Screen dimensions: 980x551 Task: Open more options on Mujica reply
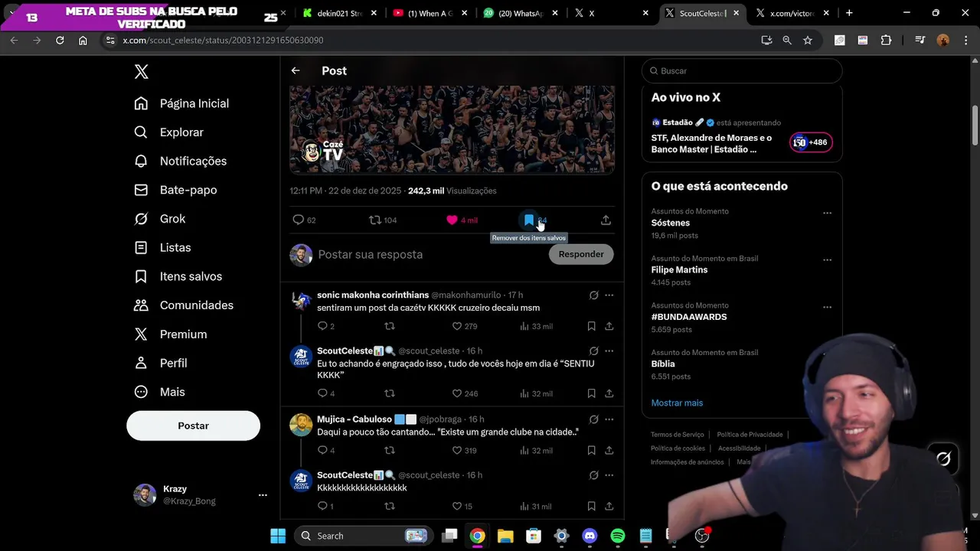pyautogui.click(x=609, y=419)
